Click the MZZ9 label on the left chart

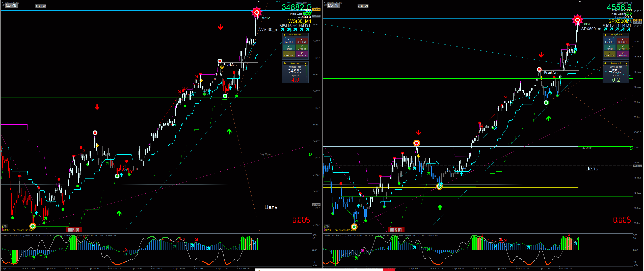coord(11,6)
